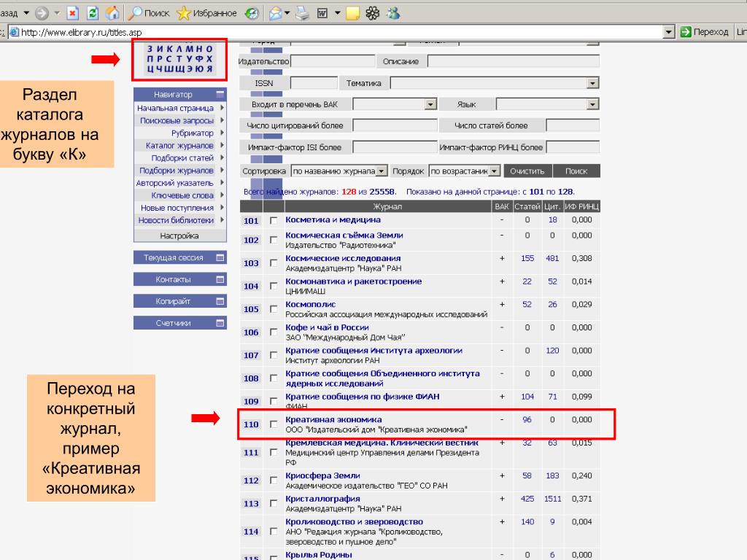
Task: Click the Издательство input field
Action: coord(333,61)
